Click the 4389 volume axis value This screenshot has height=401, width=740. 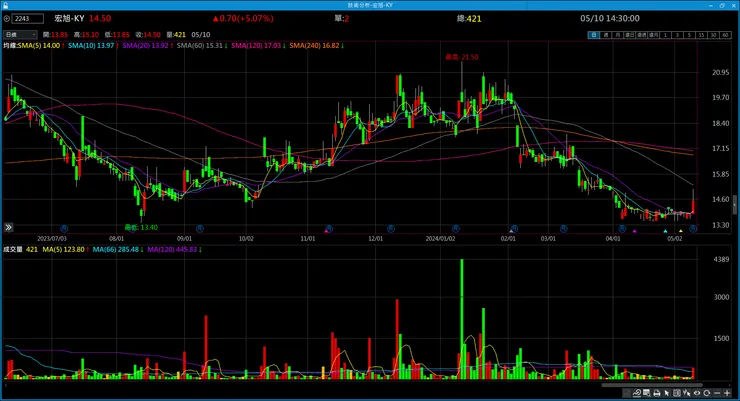click(721, 259)
